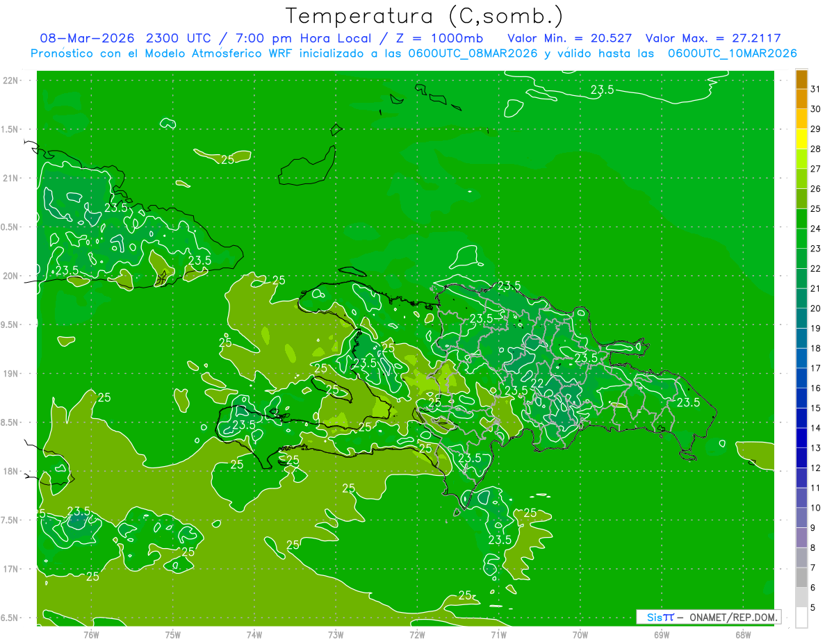Viewport: 834px width, 644px height.
Task: Click the 75W longitude axis label
Action: click(172, 634)
